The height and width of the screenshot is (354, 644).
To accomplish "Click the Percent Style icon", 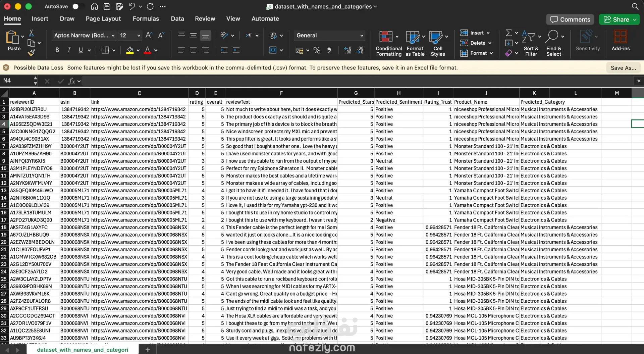I will [x=317, y=50].
